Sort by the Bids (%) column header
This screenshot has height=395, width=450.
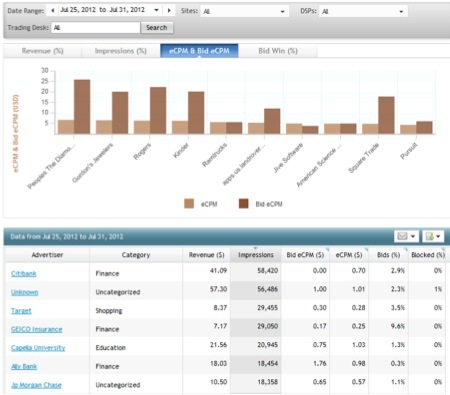pos(388,255)
